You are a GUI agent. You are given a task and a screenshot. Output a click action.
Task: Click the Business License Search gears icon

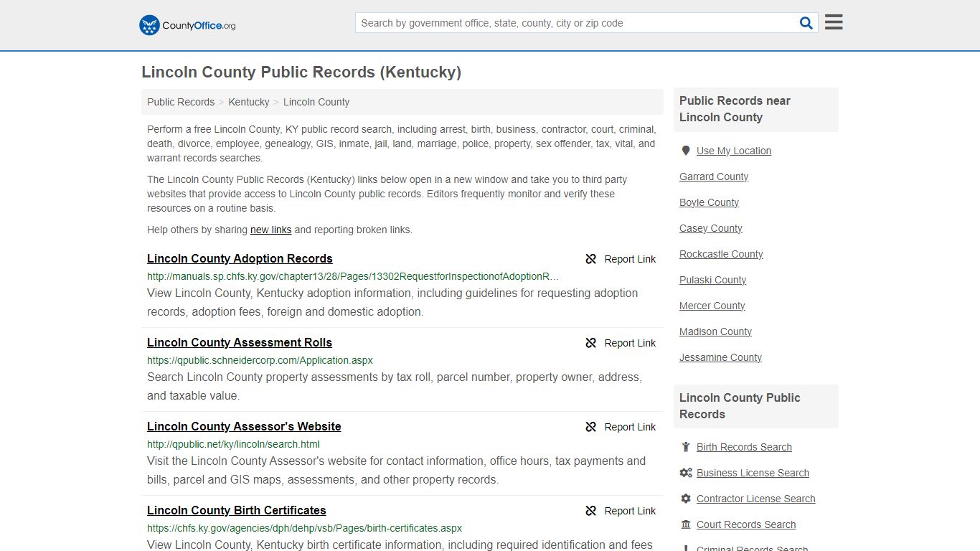click(x=686, y=473)
